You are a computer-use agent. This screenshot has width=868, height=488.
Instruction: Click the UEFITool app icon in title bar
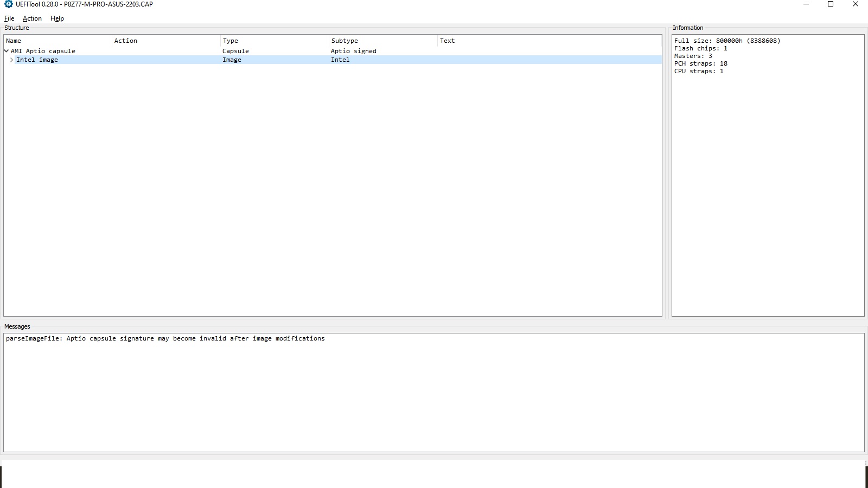(8, 4)
